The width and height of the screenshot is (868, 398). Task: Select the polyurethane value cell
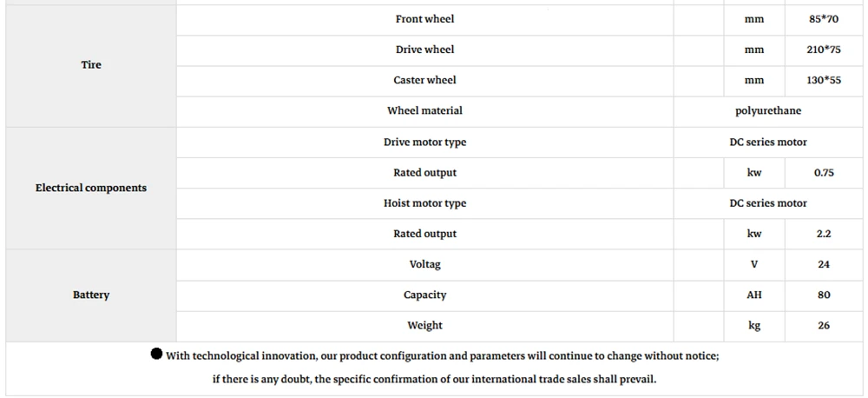(768, 111)
